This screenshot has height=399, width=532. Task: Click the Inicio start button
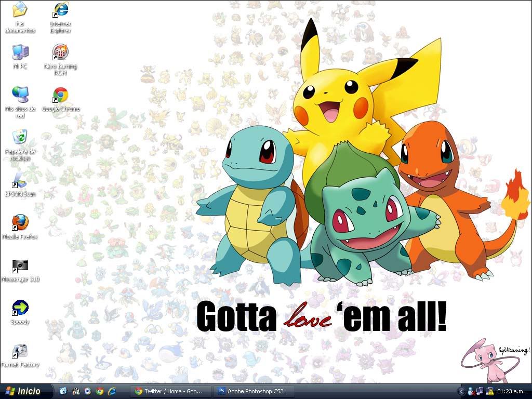(26, 391)
